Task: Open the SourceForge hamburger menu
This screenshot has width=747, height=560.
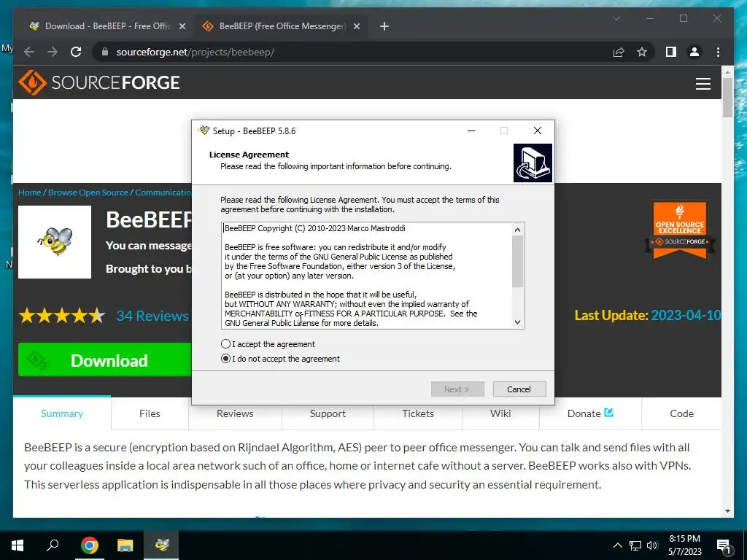Action: 703,83
